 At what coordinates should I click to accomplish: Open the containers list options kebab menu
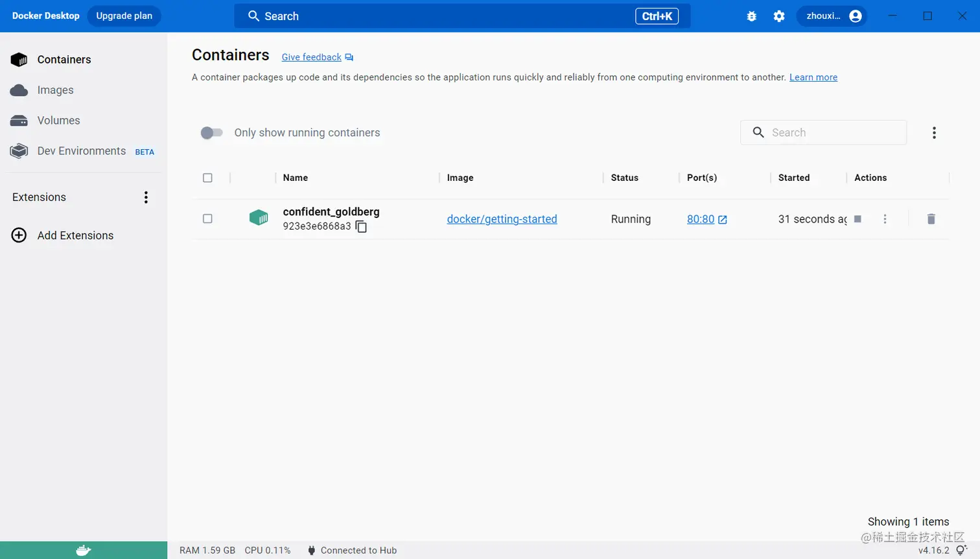coord(934,133)
